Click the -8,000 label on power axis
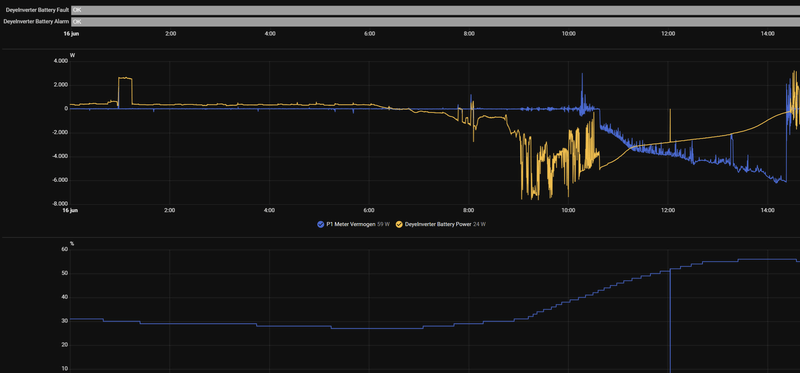 tap(59, 204)
